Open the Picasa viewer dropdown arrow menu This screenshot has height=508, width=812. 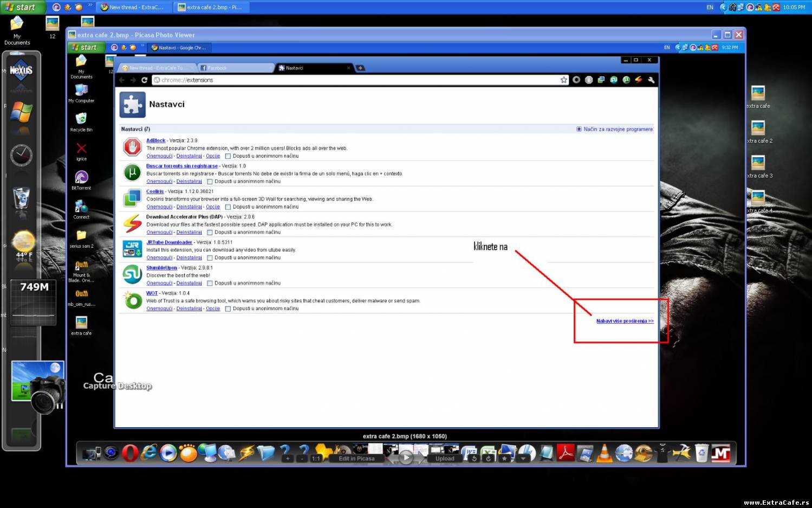pos(523,459)
